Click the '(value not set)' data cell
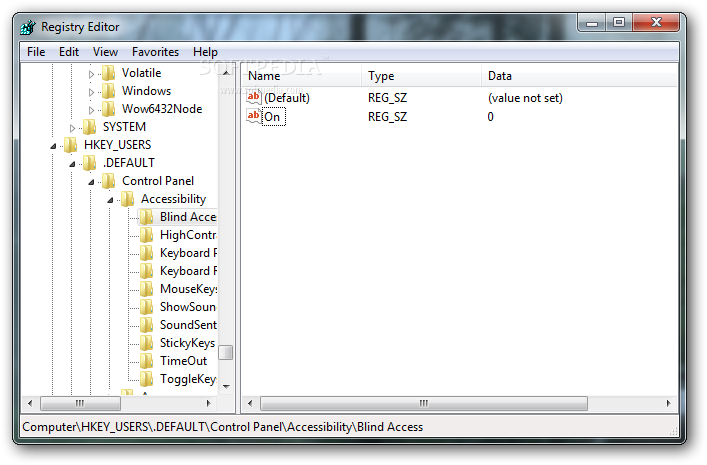 coord(525,98)
